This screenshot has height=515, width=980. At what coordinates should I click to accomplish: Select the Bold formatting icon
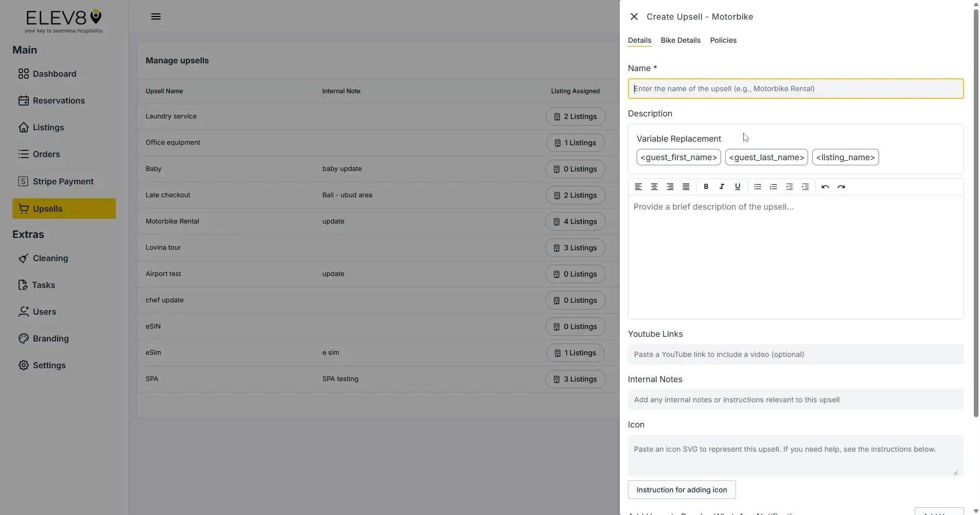pyautogui.click(x=706, y=186)
